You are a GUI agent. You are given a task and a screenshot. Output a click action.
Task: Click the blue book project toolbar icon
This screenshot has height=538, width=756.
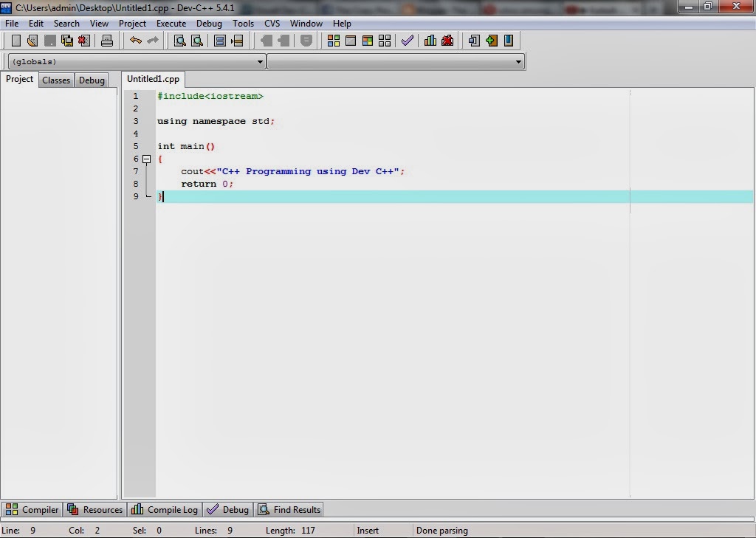pos(509,41)
